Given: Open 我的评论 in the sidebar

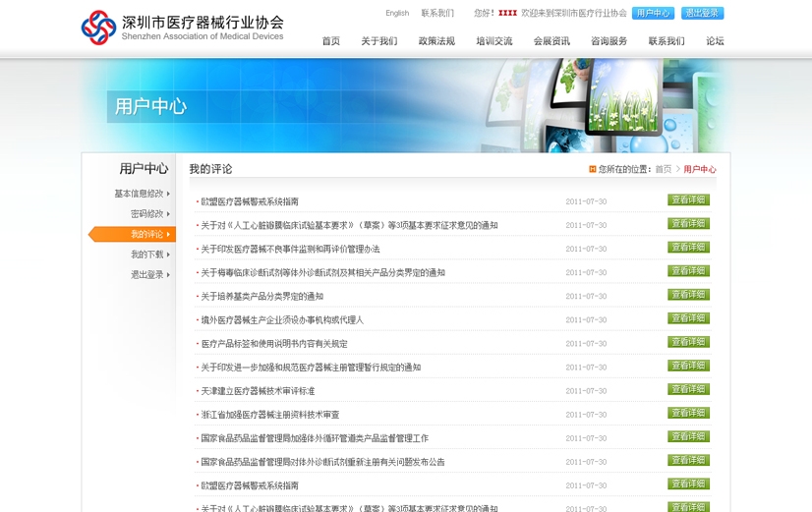Looking at the screenshot, I should (x=146, y=234).
